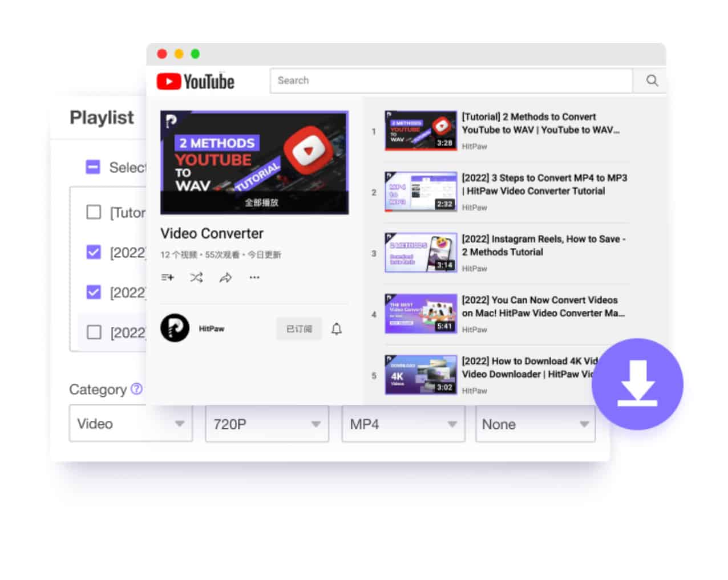Click the notification bell icon
This screenshot has height=580, width=728.
tap(337, 329)
